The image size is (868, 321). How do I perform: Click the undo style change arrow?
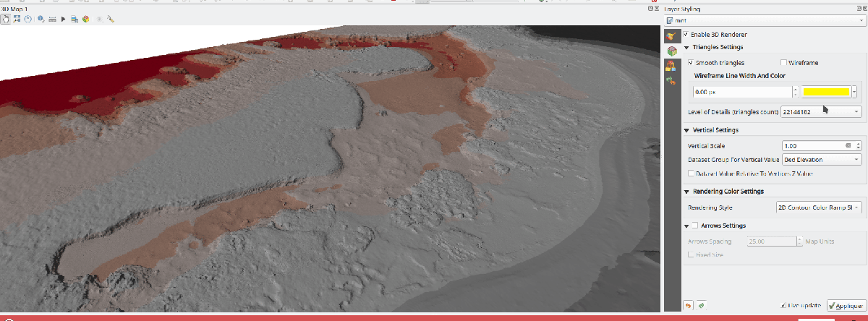pyautogui.click(x=688, y=306)
